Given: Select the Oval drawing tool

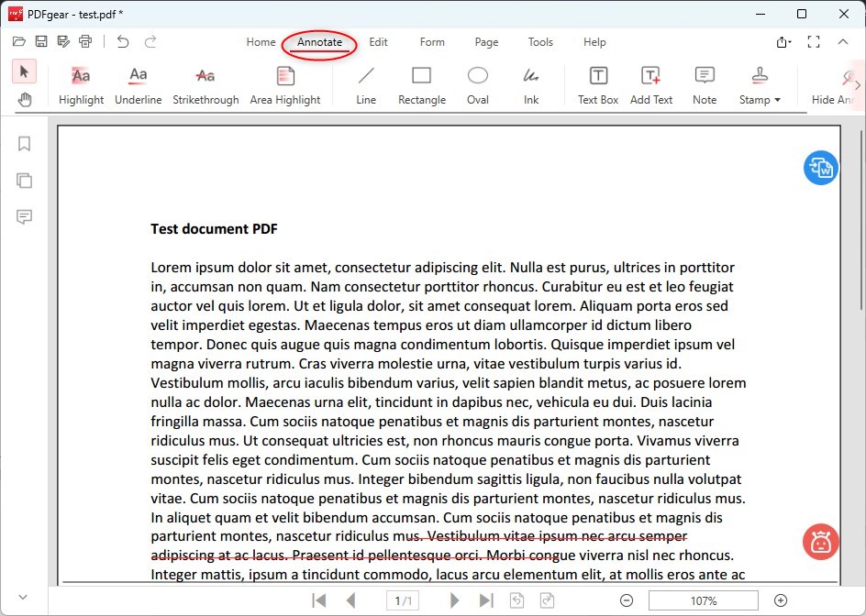Looking at the screenshot, I should click(477, 84).
